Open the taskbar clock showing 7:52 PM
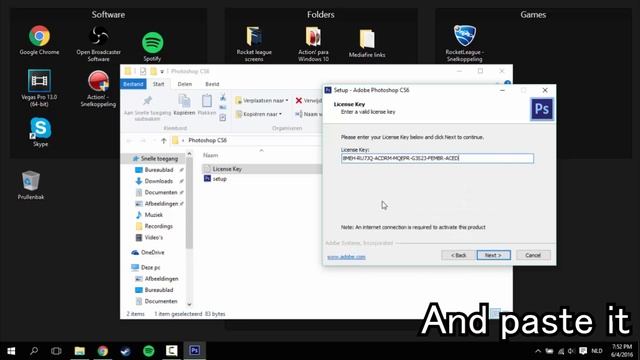The width and height of the screenshot is (640, 360). point(622,351)
